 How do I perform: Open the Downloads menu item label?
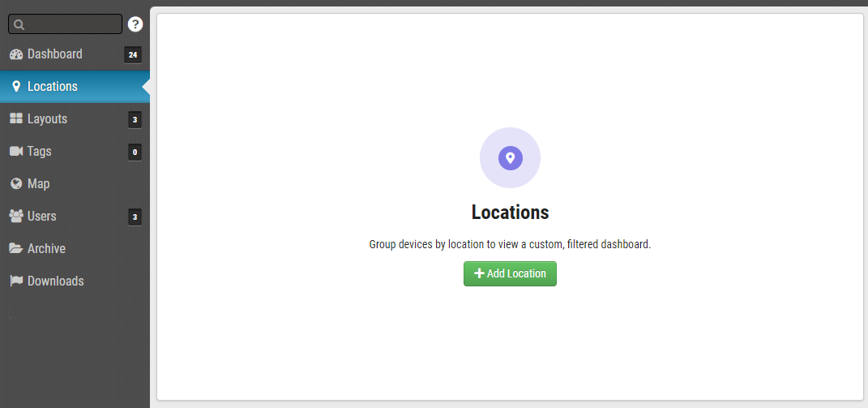pyautogui.click(x=55, y=281)
